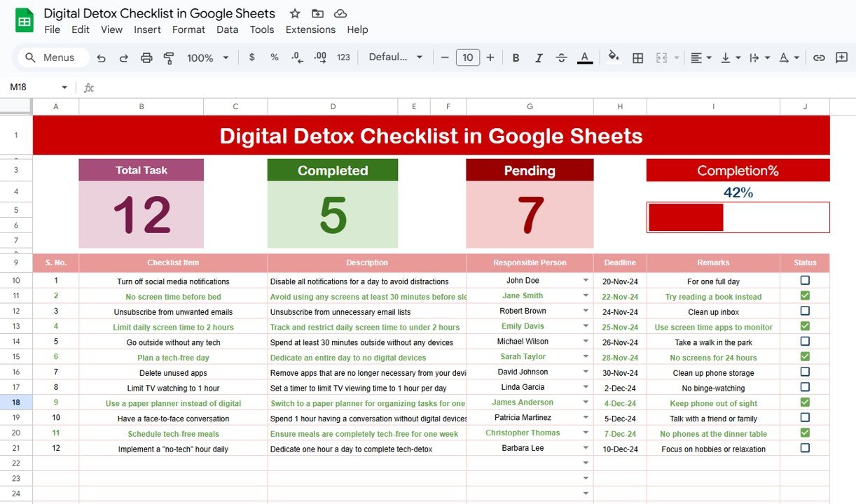Open the Data menu
Image resolution: width=856 pixels, height=504 pixels.
pyautogui.click(x=227, y=29)
